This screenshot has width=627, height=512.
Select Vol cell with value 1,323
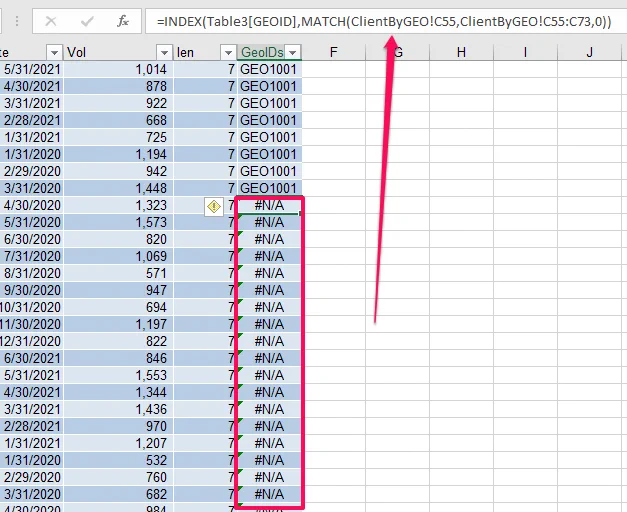click(118, 206)
